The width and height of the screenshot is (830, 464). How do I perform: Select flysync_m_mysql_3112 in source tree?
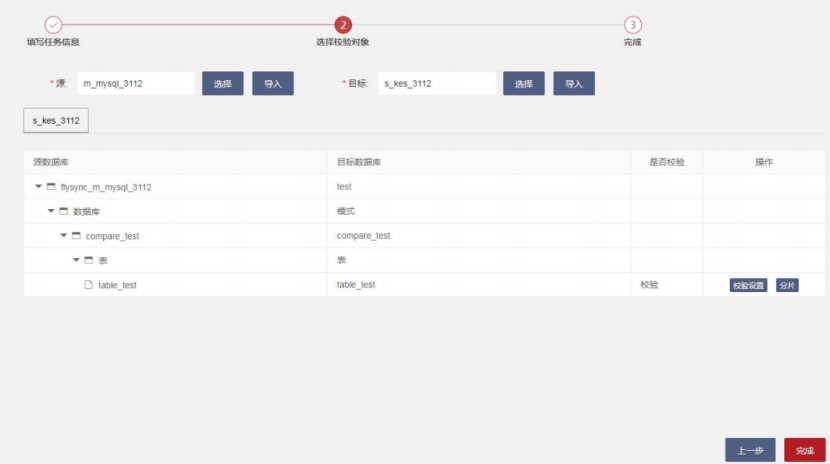(106, 187)
